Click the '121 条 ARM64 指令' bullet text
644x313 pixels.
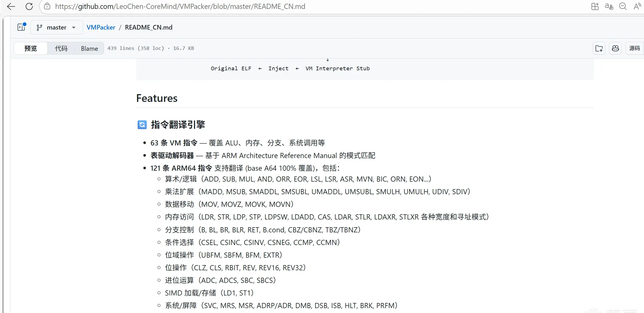tap(181, 168)
